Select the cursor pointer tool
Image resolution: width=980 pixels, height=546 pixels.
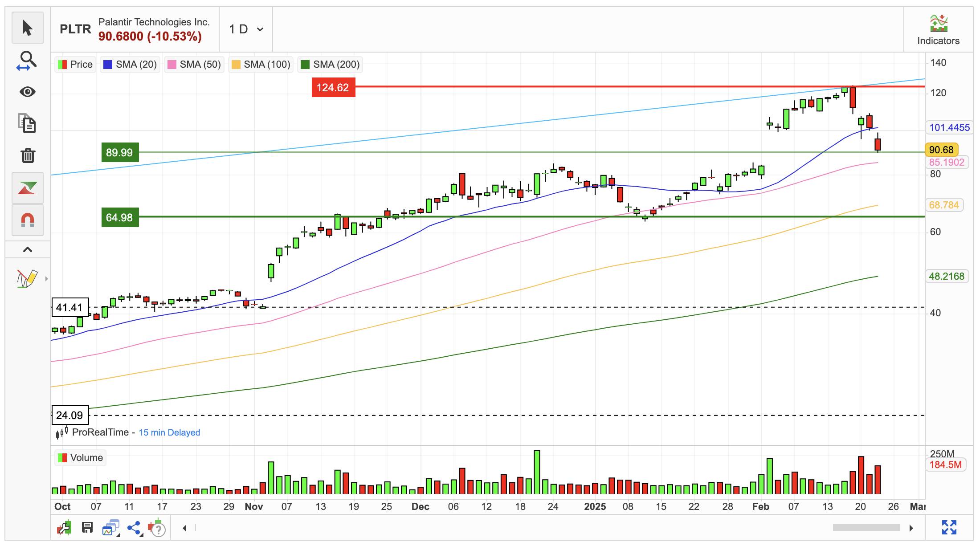(x=28, y=28)
